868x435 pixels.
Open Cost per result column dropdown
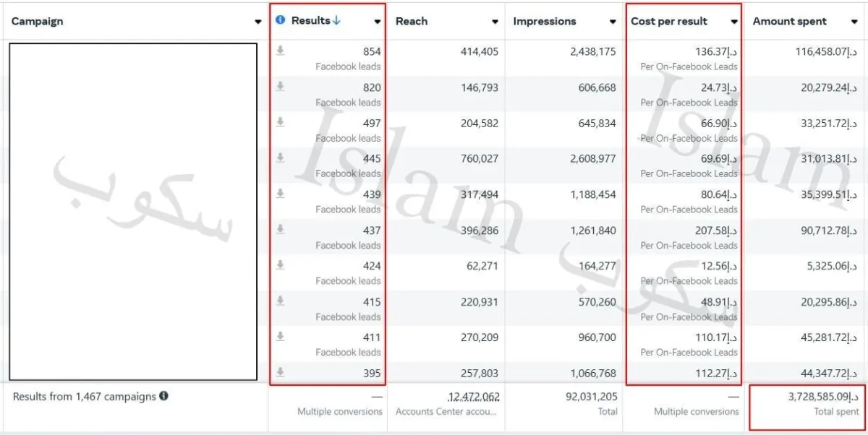pos(734,22)
